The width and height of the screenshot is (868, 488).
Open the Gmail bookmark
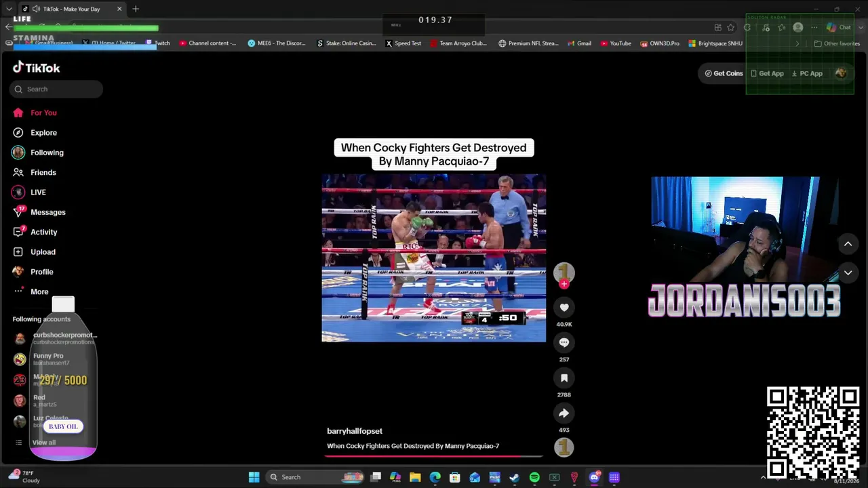click(579, 43)
